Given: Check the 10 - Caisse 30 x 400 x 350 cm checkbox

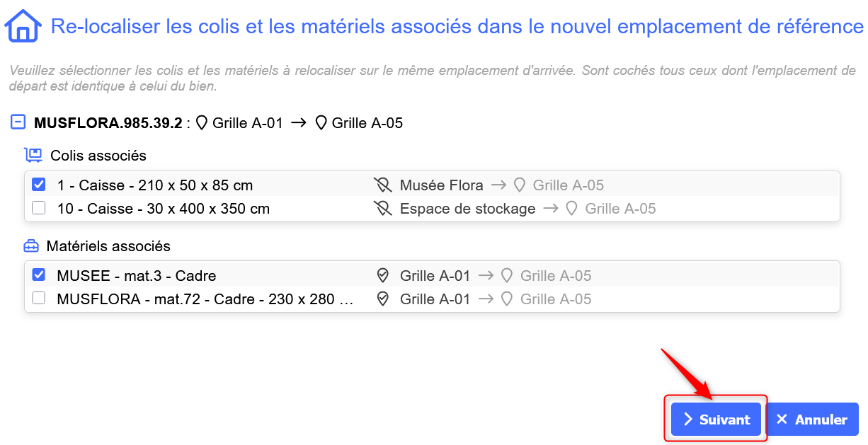Looking at the screenshot, I should 39,208.
